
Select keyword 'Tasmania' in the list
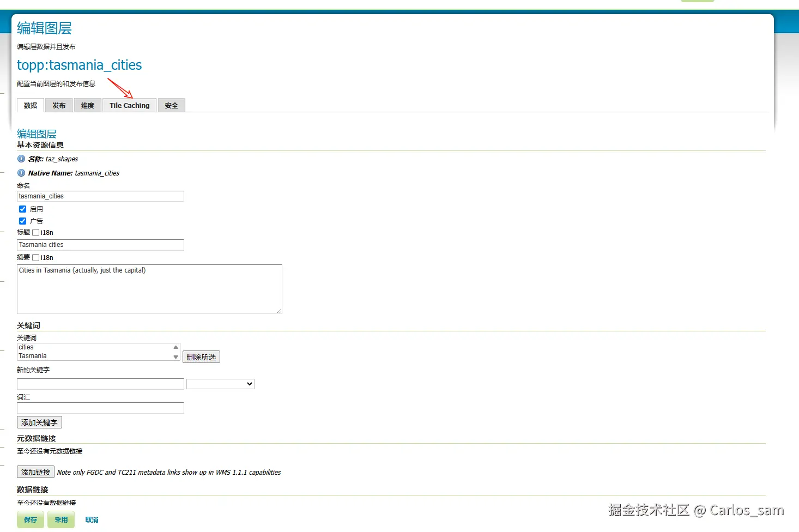pyautogui.click(x=94, y=356)
